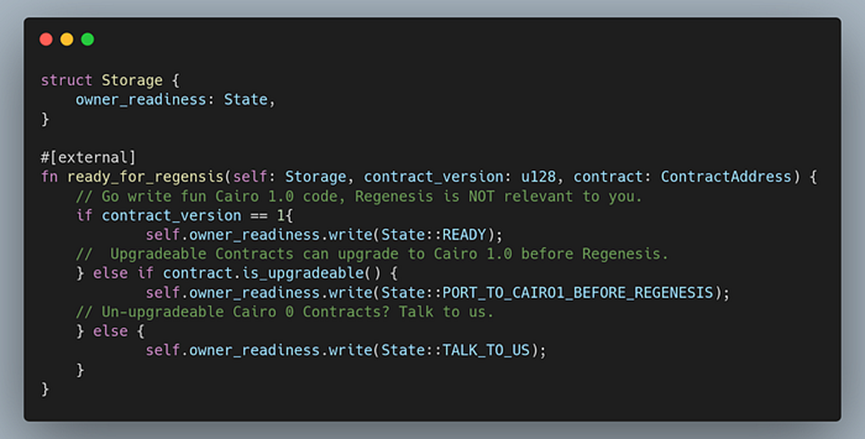This screenshot has width=865, height=439.
Task: Click the Un-upgradeable Cairo 0 comment
Action: [285, 312]
